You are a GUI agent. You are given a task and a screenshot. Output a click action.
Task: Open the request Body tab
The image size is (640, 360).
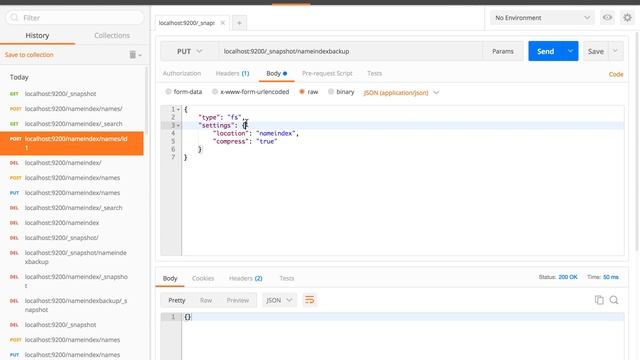click(x=276, y=73)
